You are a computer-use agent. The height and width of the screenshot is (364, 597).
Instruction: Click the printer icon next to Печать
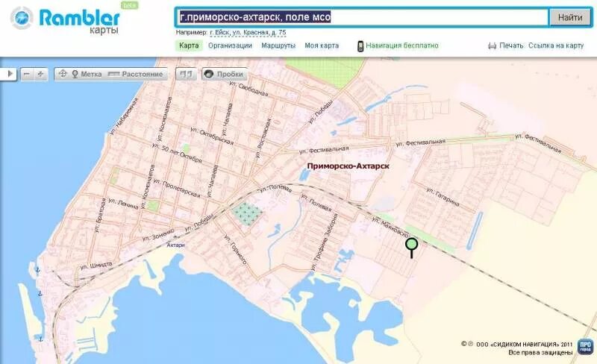click(x=492, y=45)
